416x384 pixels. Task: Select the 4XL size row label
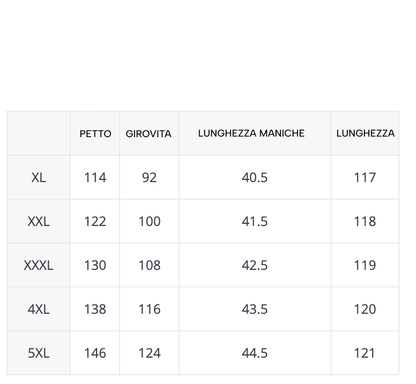tap(39, 309)
